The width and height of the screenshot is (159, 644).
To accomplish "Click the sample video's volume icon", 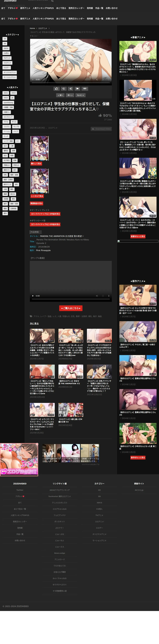I will pyautogui.click(x=97, y=296).
